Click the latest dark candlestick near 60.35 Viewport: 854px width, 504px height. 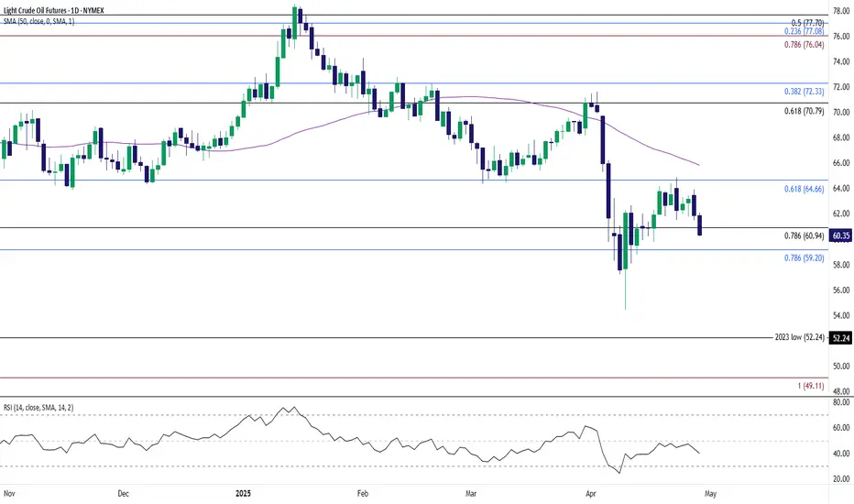tap(699, 225)
